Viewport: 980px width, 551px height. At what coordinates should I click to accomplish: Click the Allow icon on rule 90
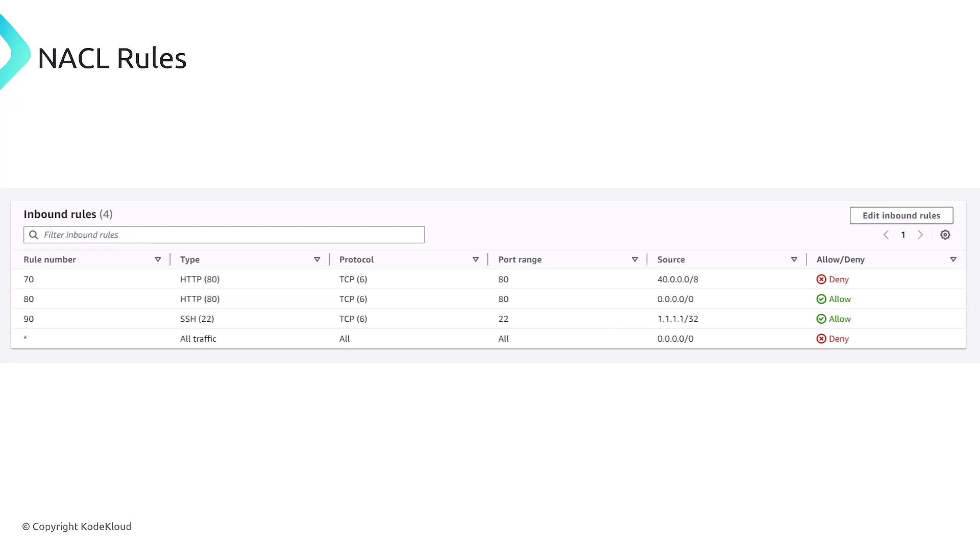[x=821, y=319]
